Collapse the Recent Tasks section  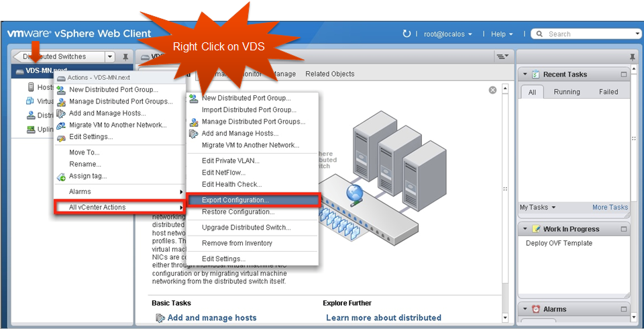coord(525,75)
